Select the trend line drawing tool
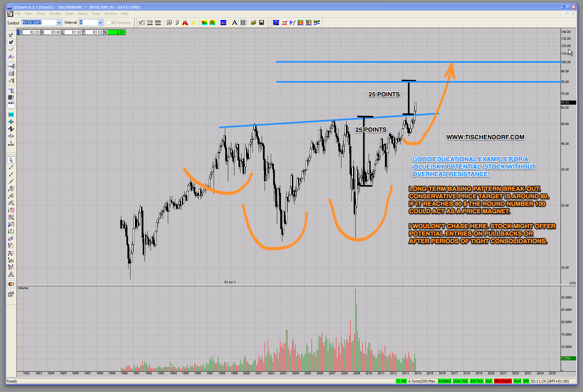This screenshot has height=392, width=583. tap(11, 167)
